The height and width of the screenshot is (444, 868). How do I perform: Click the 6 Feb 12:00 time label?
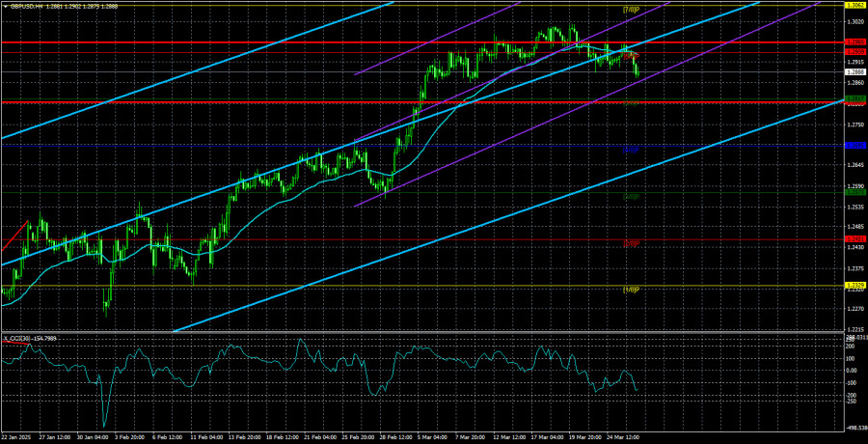[167, 438]
